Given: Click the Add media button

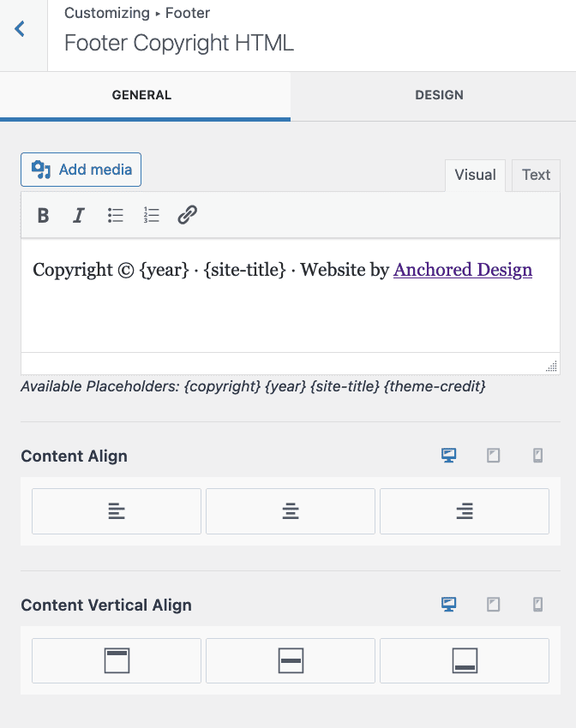Looking at the screenshot, I should pos(81,170).
